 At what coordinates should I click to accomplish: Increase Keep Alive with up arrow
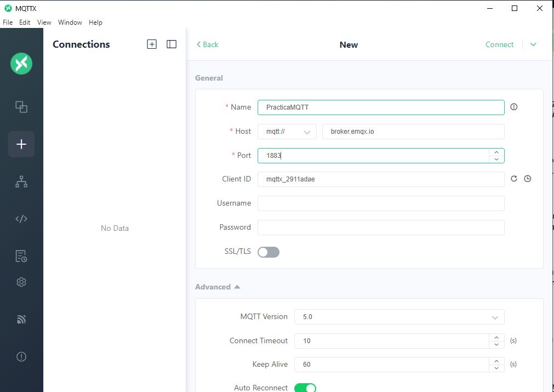click(496, 361)
